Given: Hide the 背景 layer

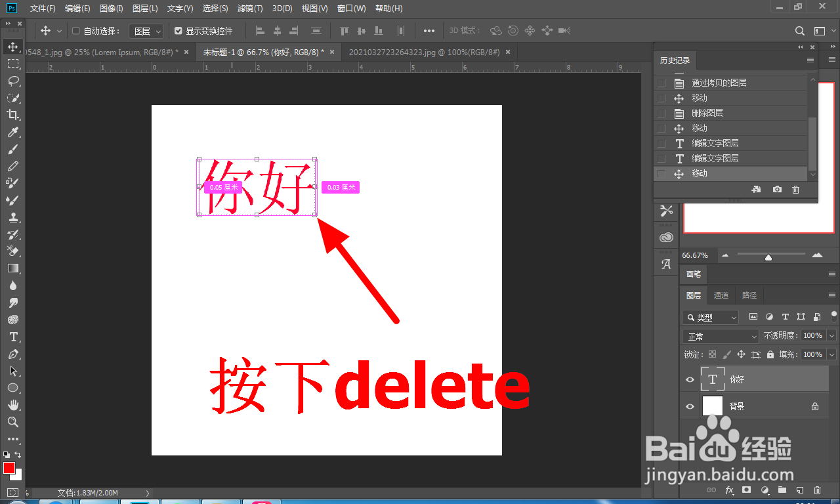Looking at the screenshot, I should (x=690, y=407).
